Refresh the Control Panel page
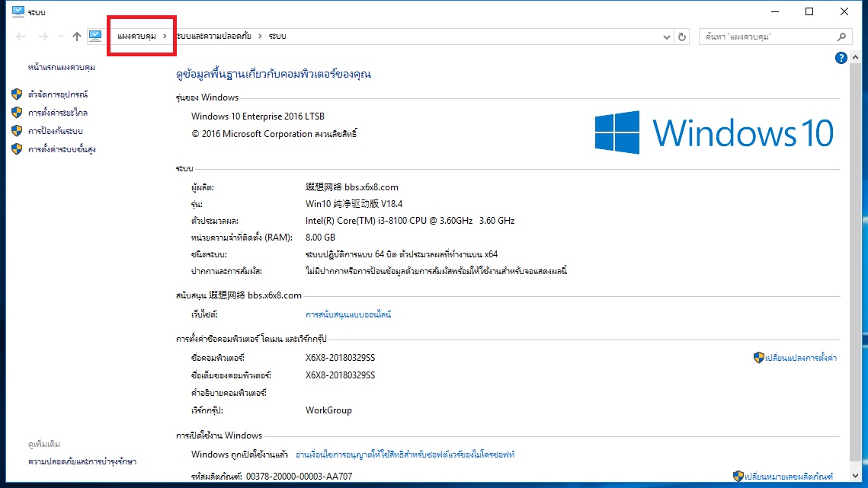Screen dimensions: 868x488 pyautogui.click(x=682, y=37)
